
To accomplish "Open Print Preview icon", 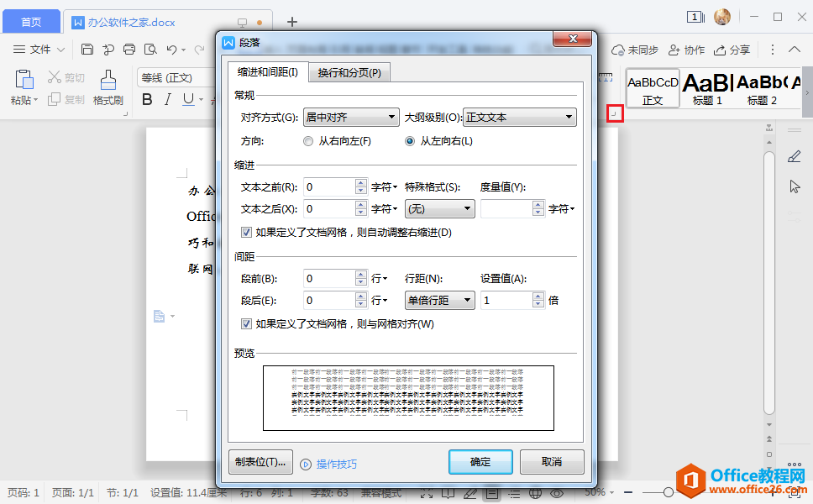I will tap(150, 50).
